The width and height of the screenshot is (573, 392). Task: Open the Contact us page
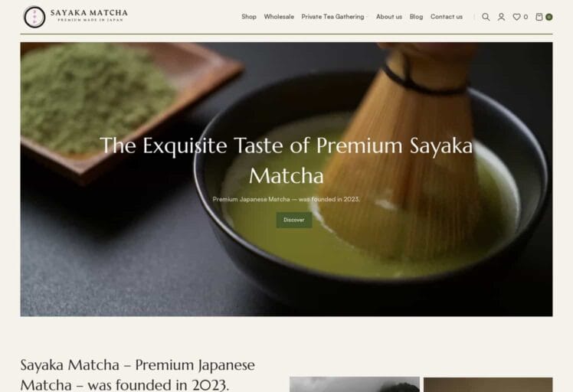[x=446, y=17]
